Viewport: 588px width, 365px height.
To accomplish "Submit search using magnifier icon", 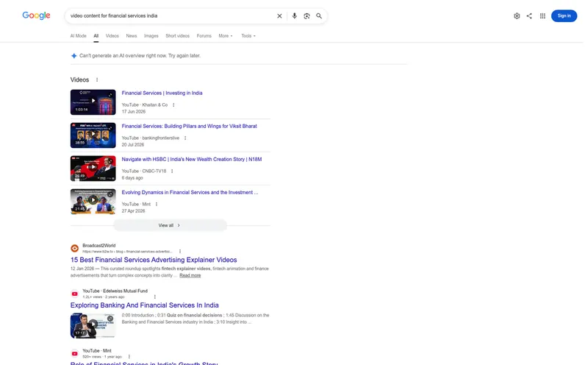I will 319,15.
